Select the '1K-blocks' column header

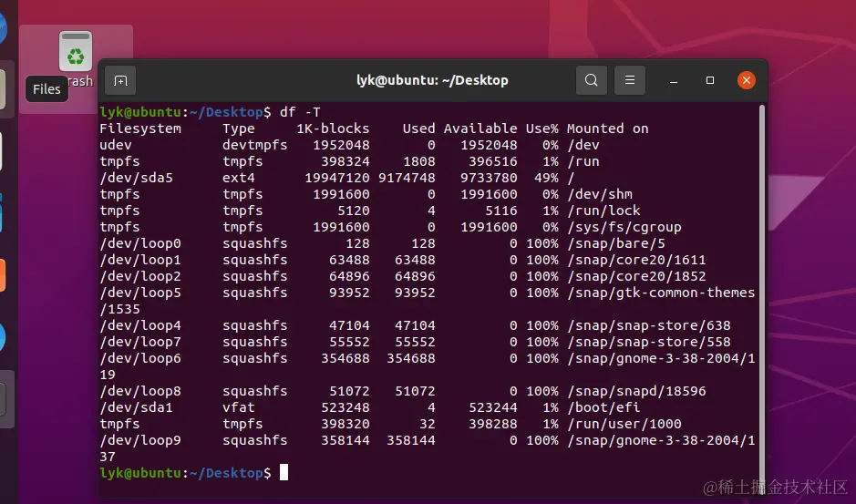(333, 129)
